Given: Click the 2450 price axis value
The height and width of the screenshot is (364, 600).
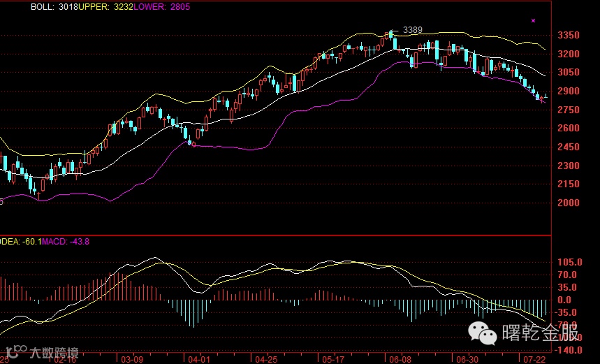Looking at the screenshot, I should 569,147.
